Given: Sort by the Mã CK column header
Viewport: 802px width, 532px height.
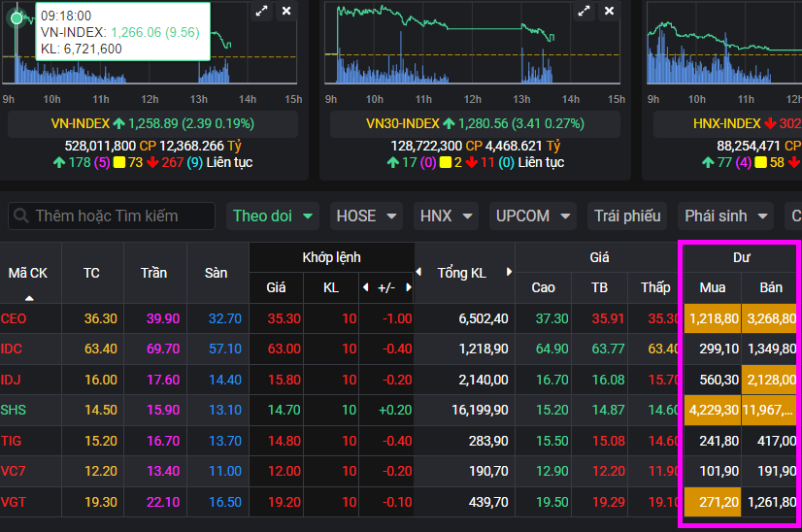Looking at the screenshot, I should coord(28,274).
